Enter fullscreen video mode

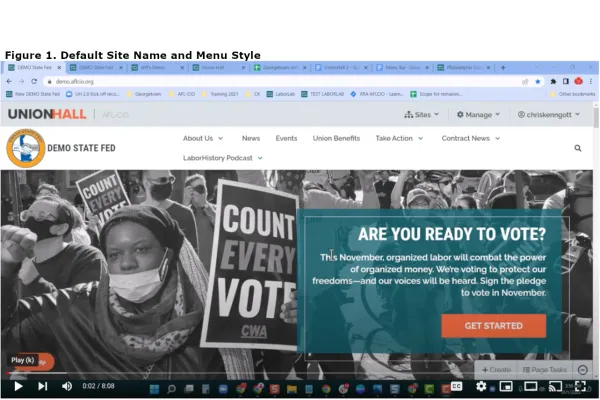(579, 386)
